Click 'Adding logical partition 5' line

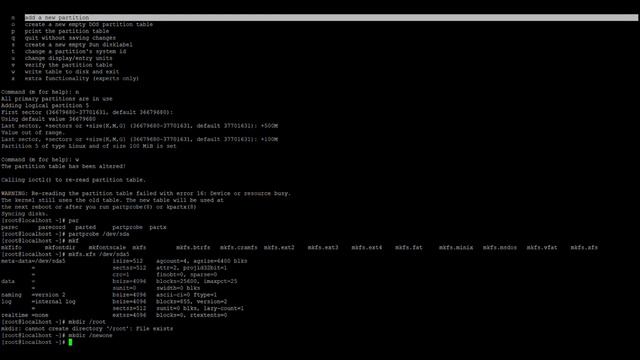[x=44, y=105]
